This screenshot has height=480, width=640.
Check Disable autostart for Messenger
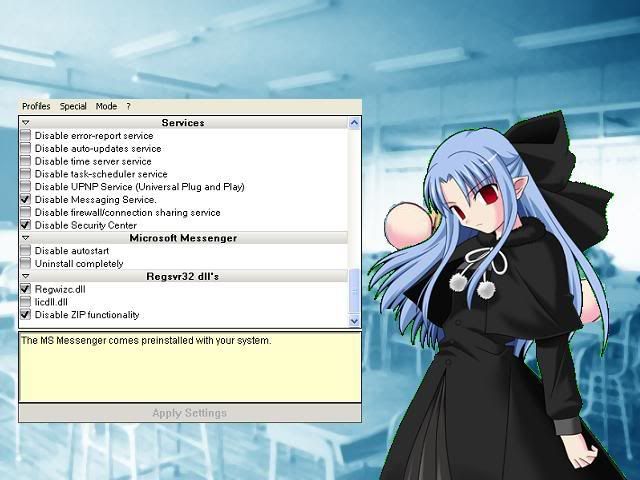(26, 251)
